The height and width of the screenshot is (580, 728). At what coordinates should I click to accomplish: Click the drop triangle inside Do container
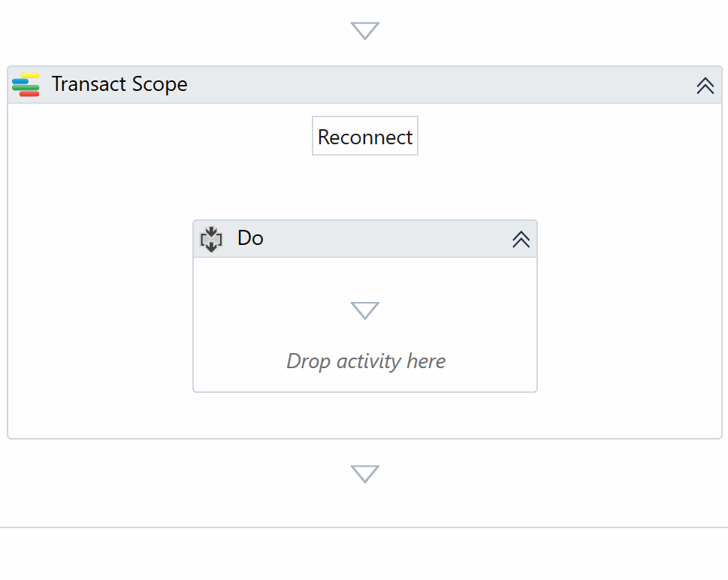365,310
